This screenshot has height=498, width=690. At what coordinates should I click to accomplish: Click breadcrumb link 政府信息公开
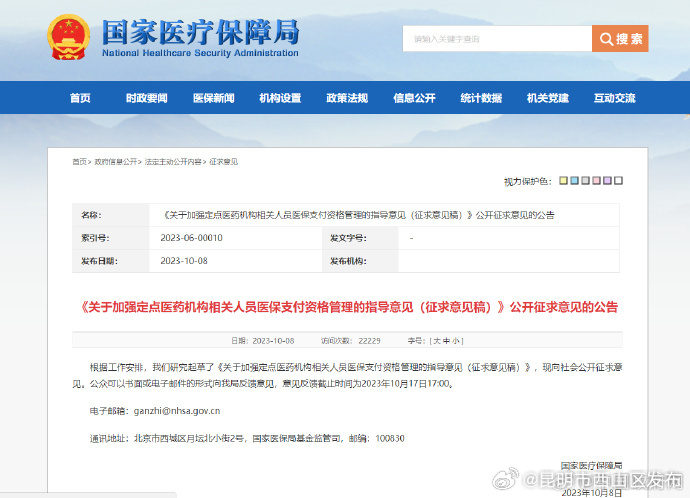click(x=116, y=162)
